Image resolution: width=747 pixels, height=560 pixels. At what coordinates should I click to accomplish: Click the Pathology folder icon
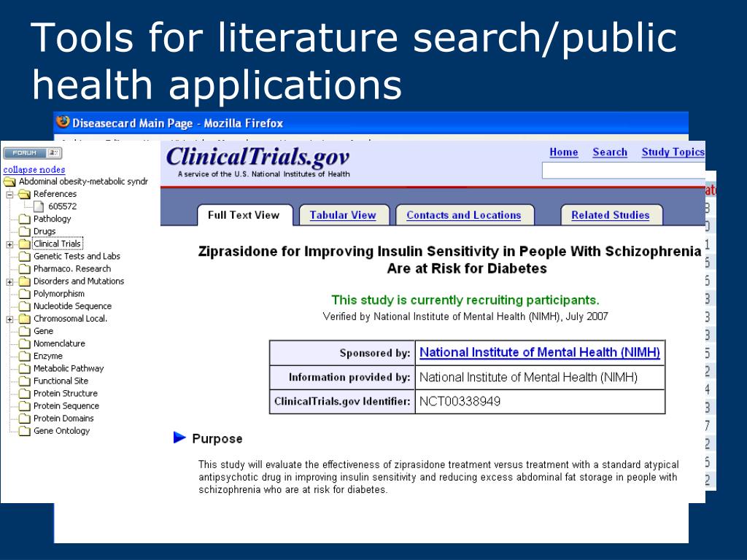coord(24,219)
